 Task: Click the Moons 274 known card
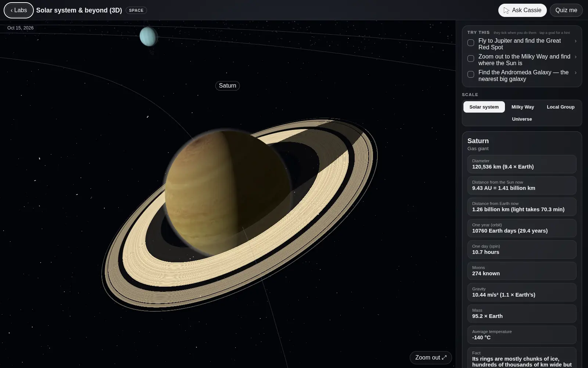coord(522,271)
